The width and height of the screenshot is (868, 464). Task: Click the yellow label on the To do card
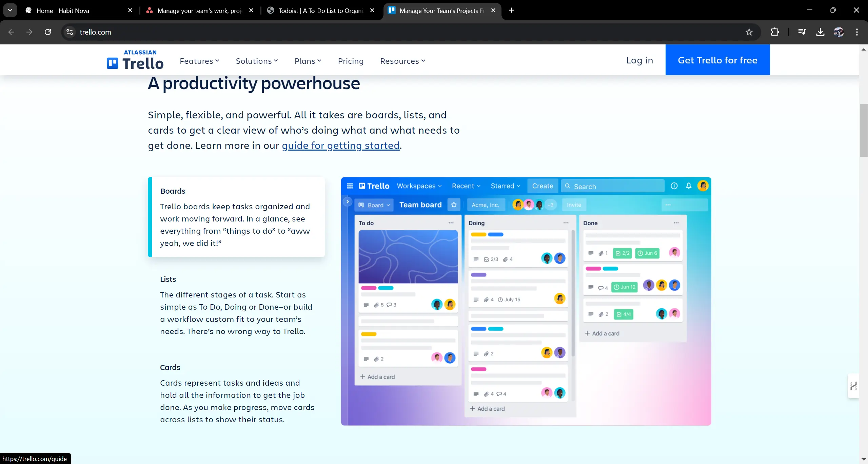[x=369, y=334]
